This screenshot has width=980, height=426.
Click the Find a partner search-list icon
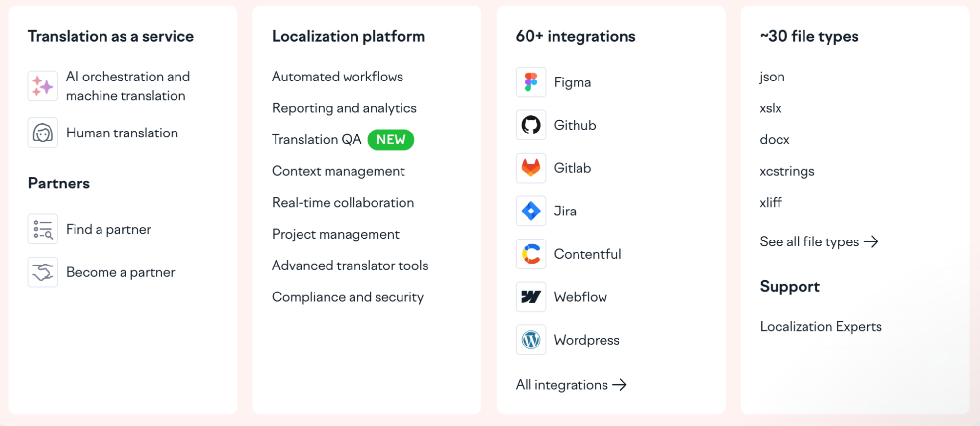tap(43, 229)
